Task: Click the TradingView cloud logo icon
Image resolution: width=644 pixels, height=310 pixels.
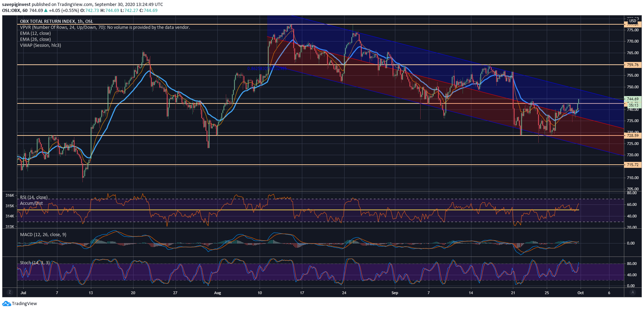Action: (x=7, y=303)
